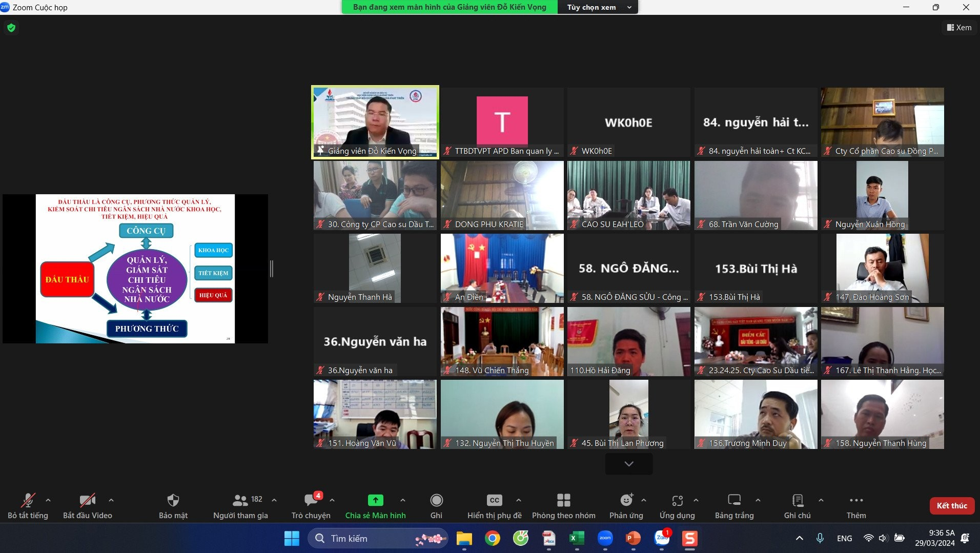Open the Xem view layout menu
Screen dimensions: 980x553
959,28
